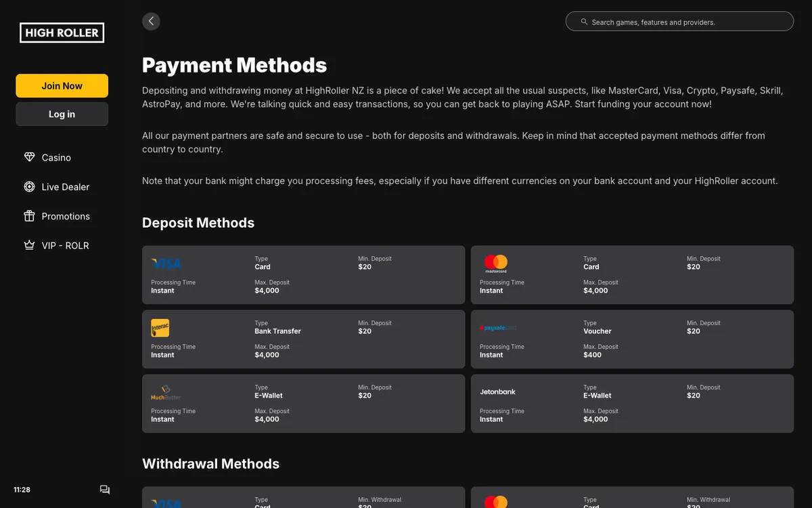Click the Log in button
812x508 pixels.
pos(62,114)
